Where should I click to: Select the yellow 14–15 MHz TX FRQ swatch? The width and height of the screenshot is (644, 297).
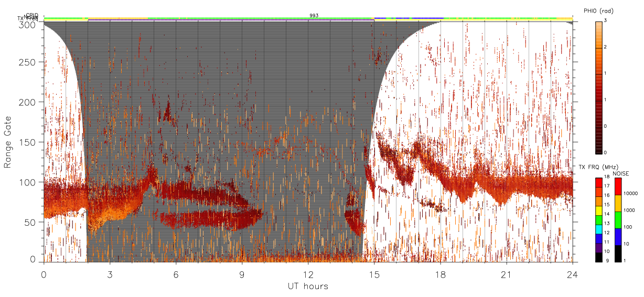[x=599, y=210]
